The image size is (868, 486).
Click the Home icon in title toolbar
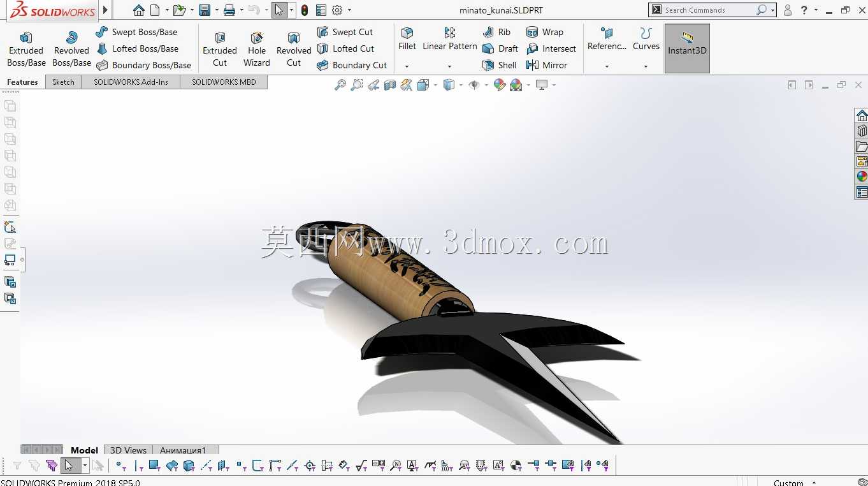[x=139, y=10]
